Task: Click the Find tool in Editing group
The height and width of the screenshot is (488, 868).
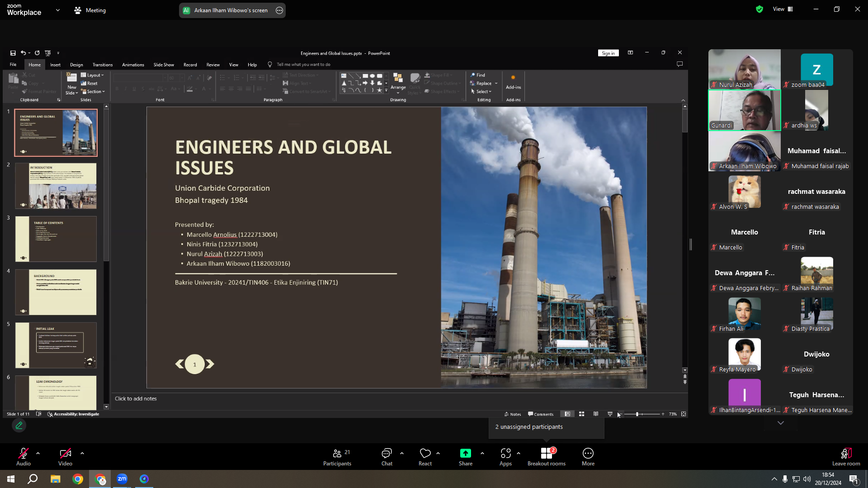Action: tap(478, 75)
